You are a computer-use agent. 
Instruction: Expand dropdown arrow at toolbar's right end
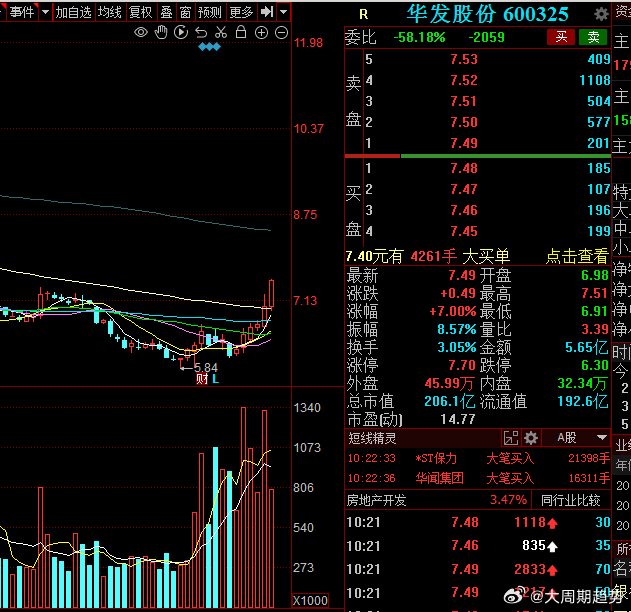point(284,12)
